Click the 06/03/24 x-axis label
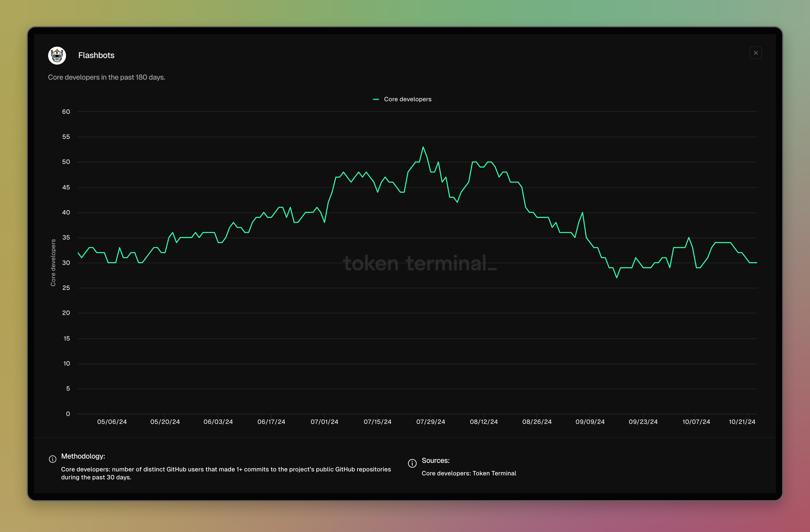This screenshot has width=810, height=532. point(218,422)
